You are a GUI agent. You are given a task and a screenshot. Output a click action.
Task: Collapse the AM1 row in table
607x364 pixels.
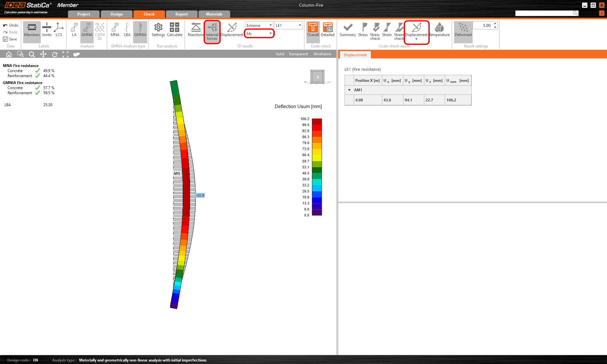349,90
